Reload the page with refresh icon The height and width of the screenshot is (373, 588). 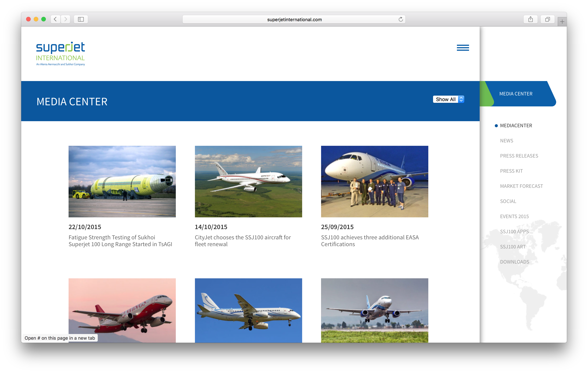click(400, 20)
